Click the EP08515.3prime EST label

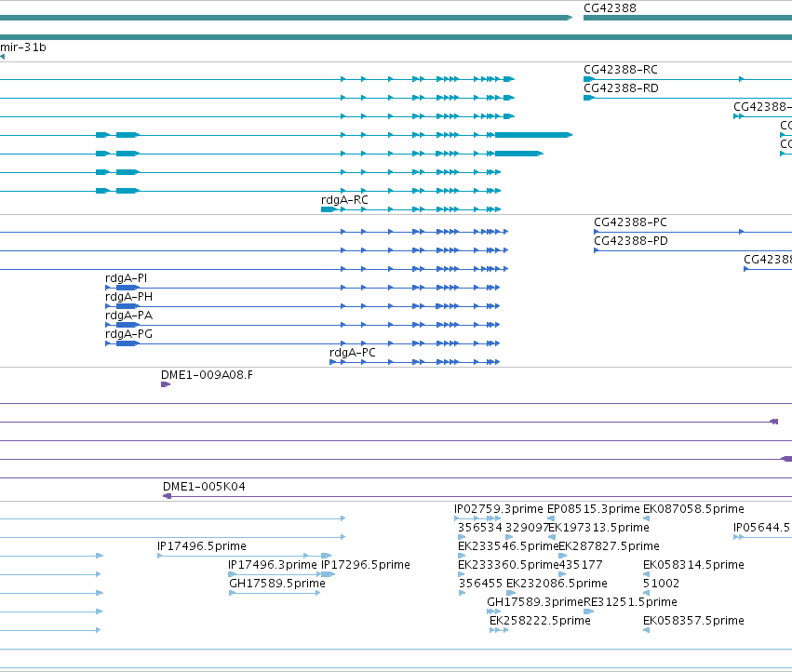coord(594,509)
